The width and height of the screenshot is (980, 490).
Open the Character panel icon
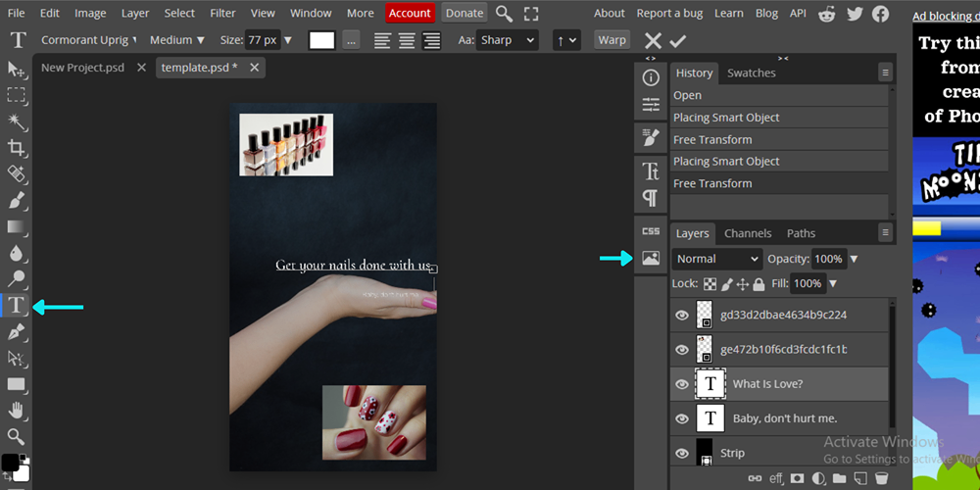(651, 171)
